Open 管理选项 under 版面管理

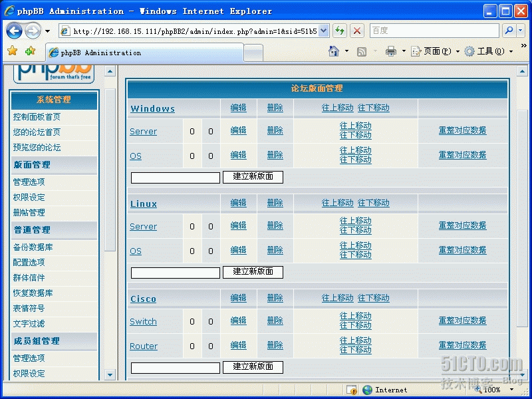29,182
